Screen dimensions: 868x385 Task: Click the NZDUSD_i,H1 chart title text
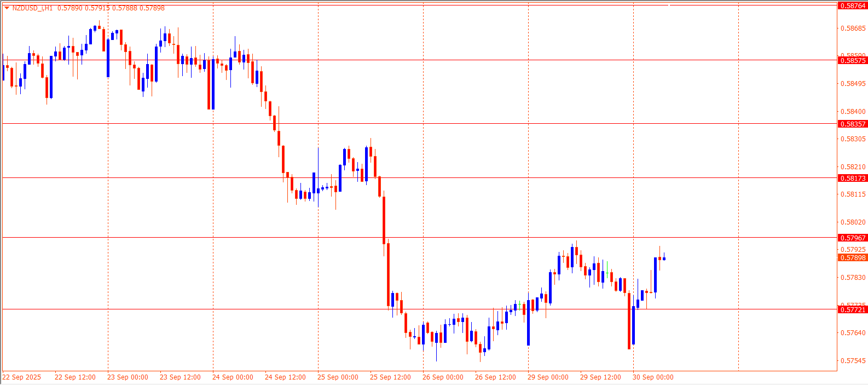click(x=32, y=8)
